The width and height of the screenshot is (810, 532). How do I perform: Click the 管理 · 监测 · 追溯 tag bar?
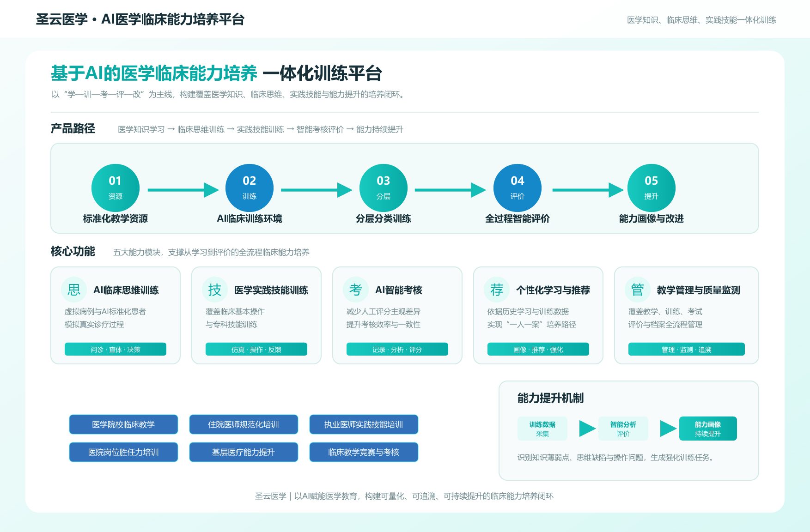coord(687,349)
